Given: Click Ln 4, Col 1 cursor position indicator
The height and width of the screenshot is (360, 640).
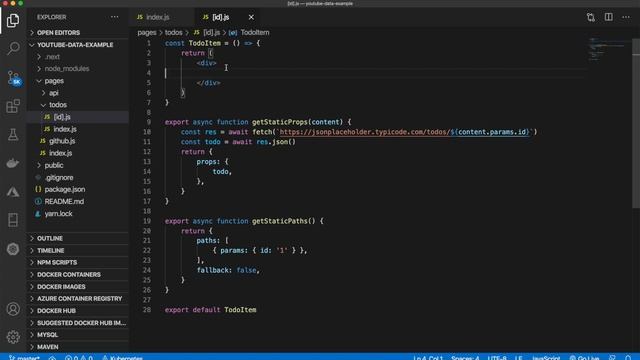Looking at the screenshot, I should point(428,358).
